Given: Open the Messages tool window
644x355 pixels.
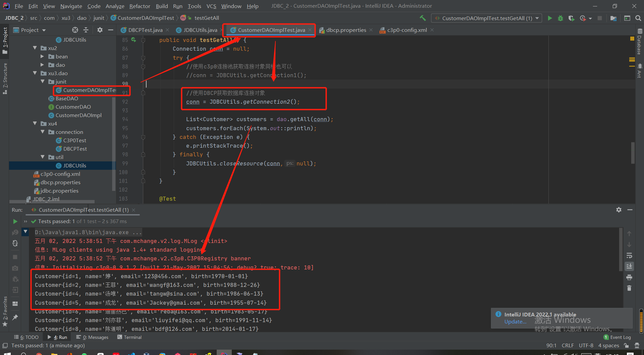Looking at the screenshot, I should [93, 337].
